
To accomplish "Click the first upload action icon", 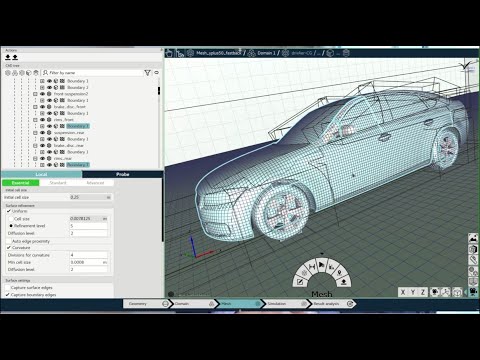I will pyautogui.click(x=8, y=57).
